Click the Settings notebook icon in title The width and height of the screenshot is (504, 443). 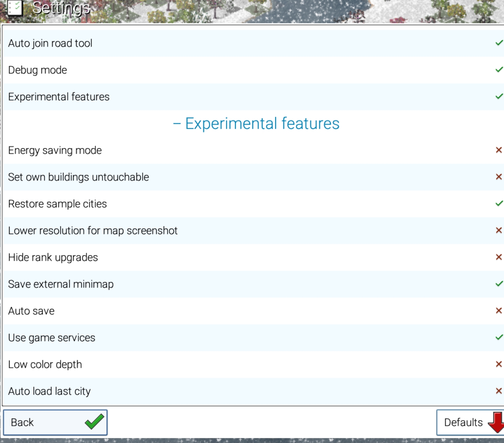coord(14,8)
